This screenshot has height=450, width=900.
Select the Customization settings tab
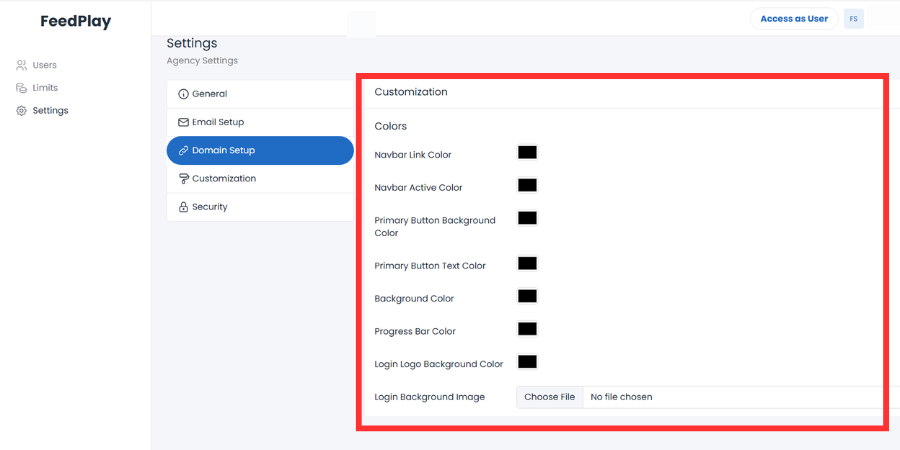pyautogui.click(x=260, y=179)
